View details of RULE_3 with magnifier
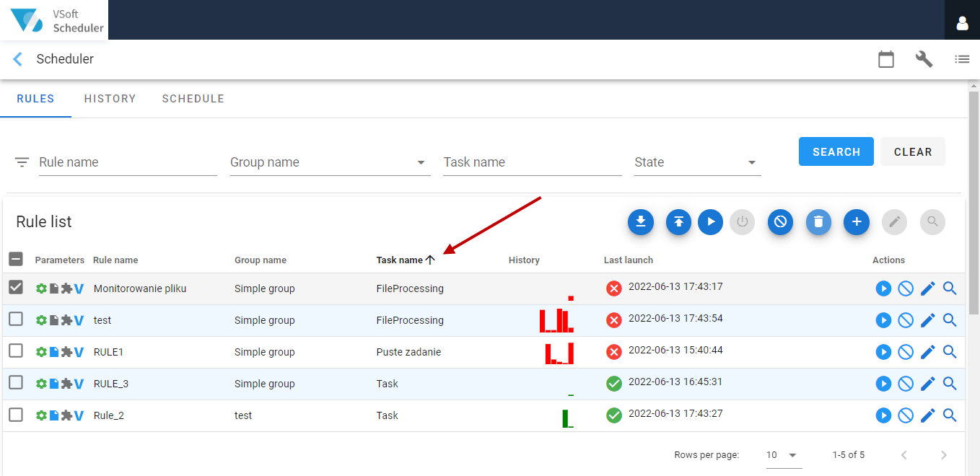The image size is (980, 476). point(950,384)
